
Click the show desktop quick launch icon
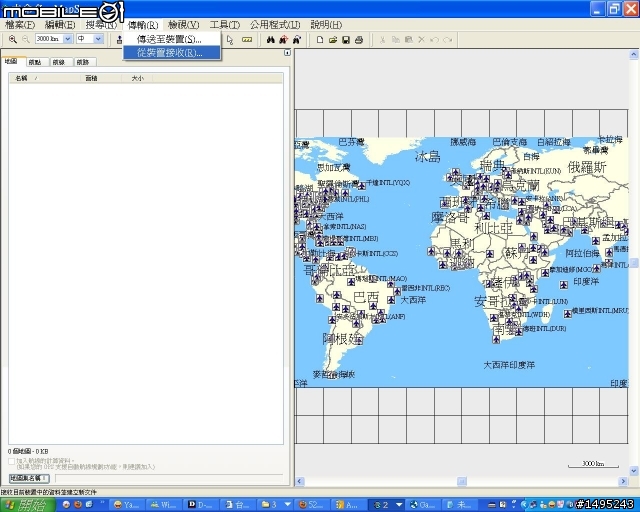click(x=89, y=505)
